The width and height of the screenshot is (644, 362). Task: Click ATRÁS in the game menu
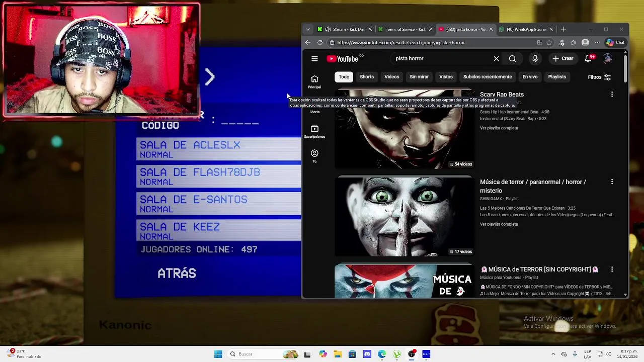177,274
